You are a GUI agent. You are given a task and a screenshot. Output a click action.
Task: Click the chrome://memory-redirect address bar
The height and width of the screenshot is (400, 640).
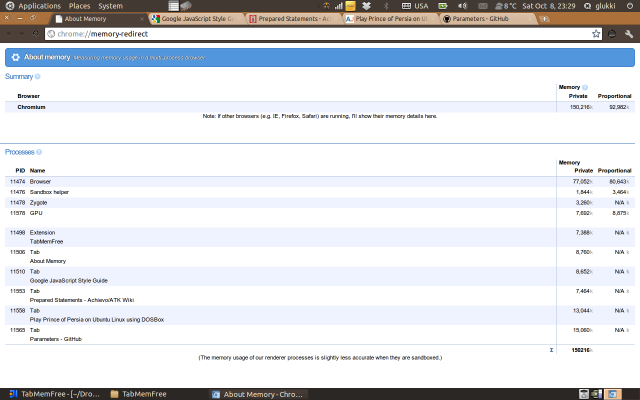click(x=300, y=33)
